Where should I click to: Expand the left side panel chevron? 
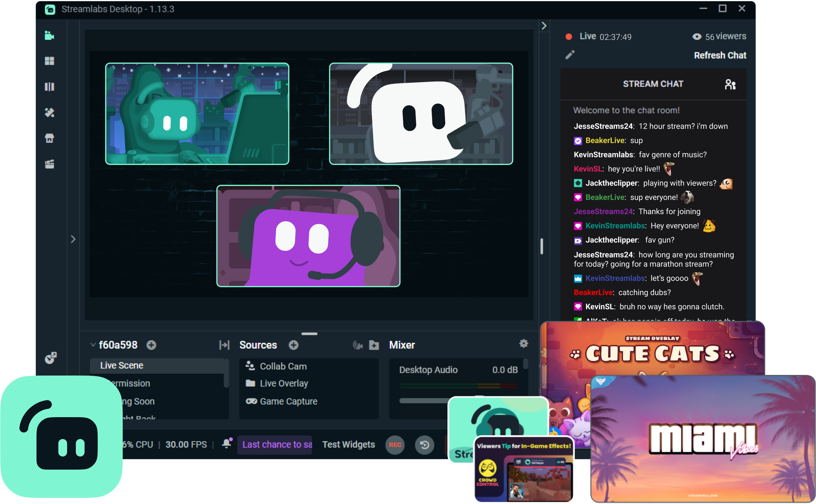tap(73, 239)
